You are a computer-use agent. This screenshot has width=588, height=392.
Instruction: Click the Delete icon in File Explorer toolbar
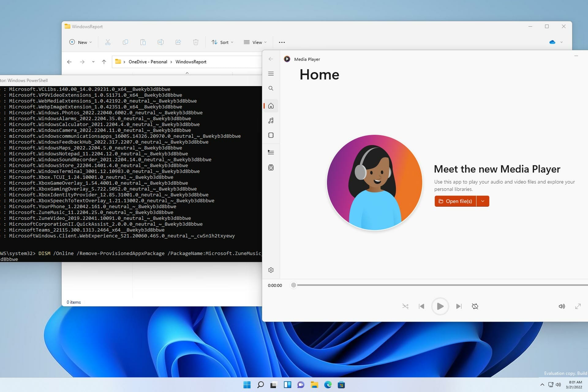(196, 42)
